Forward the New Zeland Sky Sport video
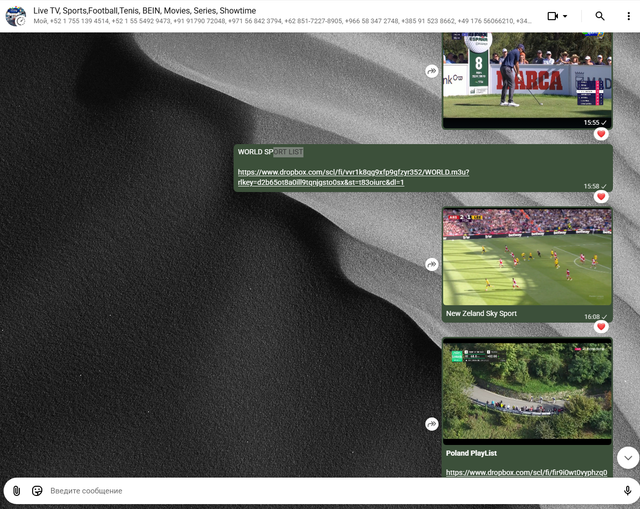This screenshot has height=509, width=640. tap(431, 265)
